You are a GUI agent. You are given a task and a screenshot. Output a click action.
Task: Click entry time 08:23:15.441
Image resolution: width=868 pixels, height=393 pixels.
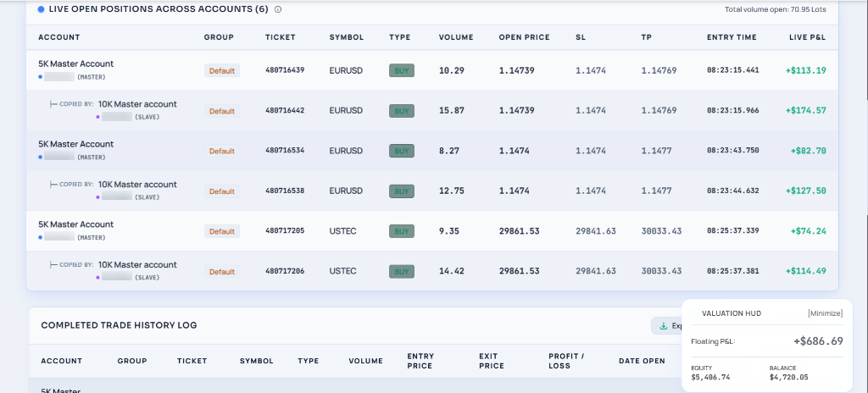click(733, 70)
